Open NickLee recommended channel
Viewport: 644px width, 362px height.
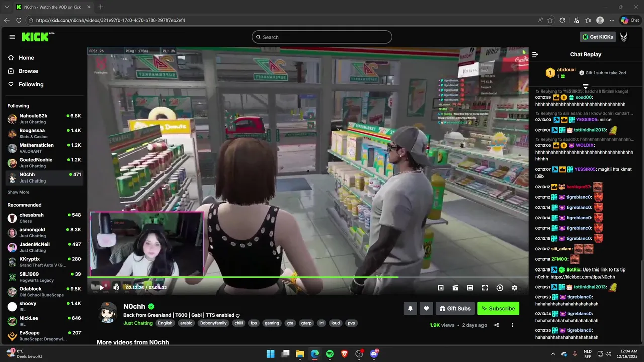click(x=44, y=321)
